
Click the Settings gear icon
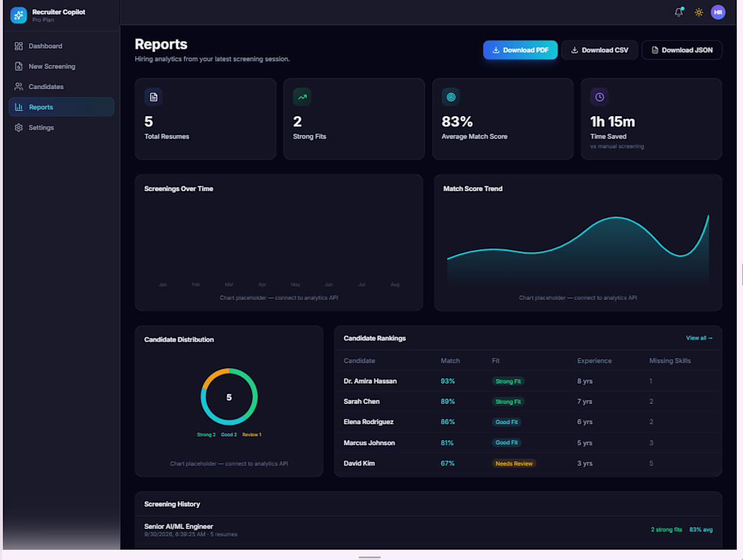click(18, 128)
